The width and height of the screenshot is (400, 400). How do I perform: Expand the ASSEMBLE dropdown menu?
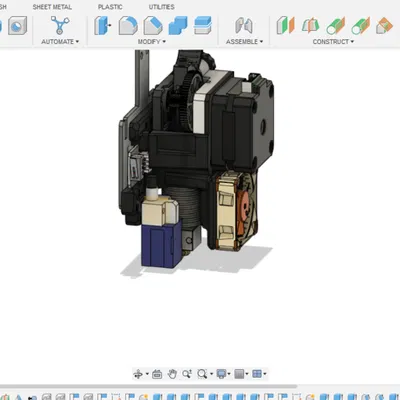tap(244, 42)
